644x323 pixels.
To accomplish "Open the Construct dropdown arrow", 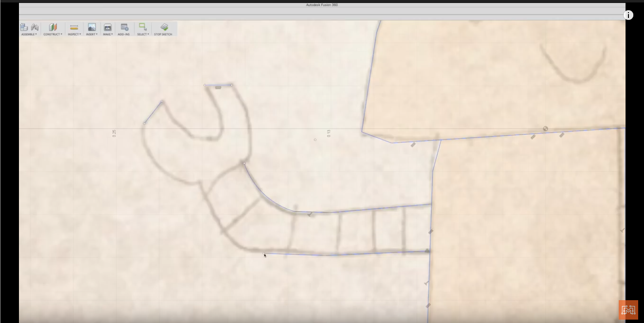I will [x=61, y=34].
